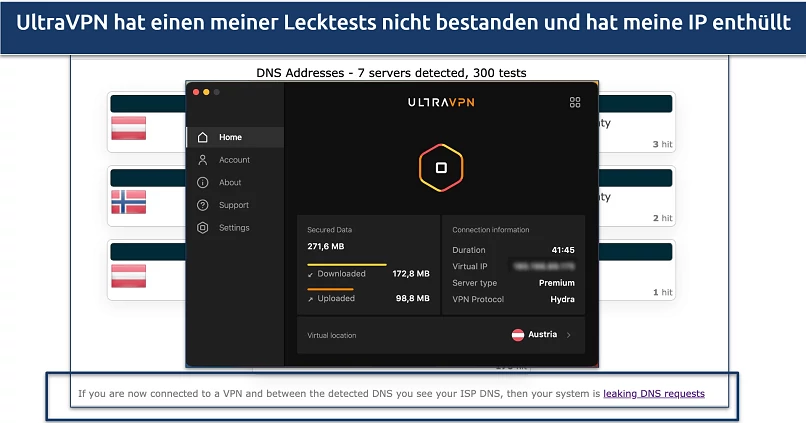Viewport: 806px width, 423px height.
Task: Click the Austrian flag in third DNS card
Action: pyautogui.click(x=129, y=276)
